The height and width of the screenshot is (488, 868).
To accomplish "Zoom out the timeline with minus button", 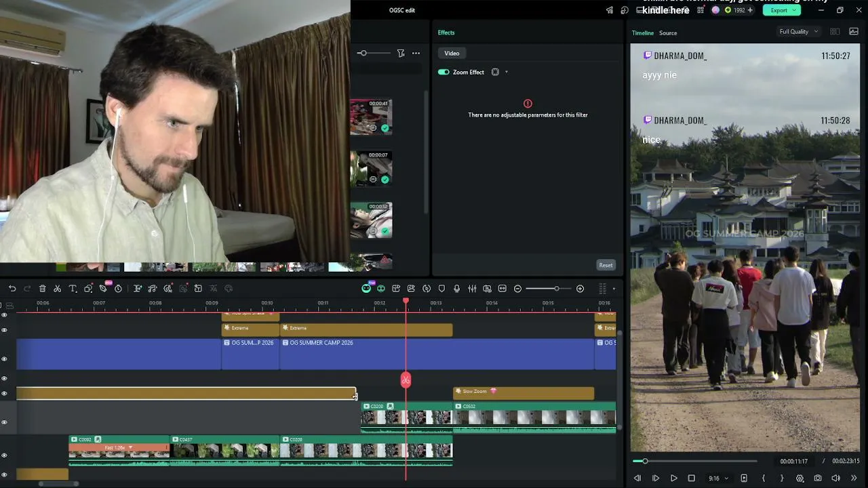I will click(x=517, y=289).
